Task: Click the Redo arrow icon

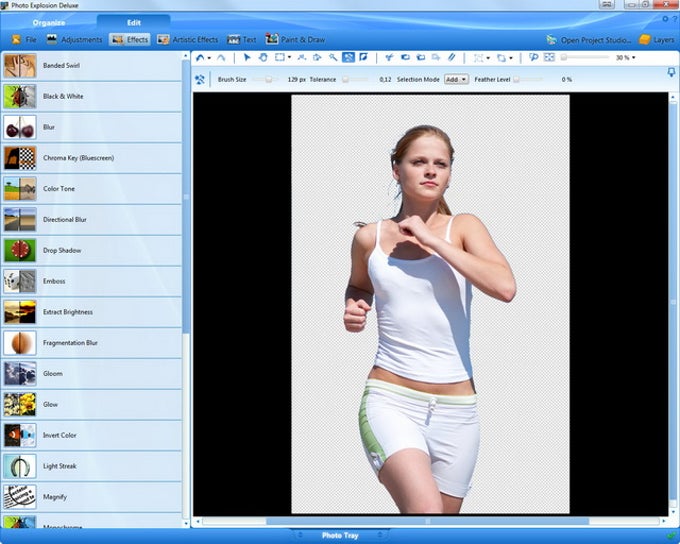Action: [x=221, y=57]
